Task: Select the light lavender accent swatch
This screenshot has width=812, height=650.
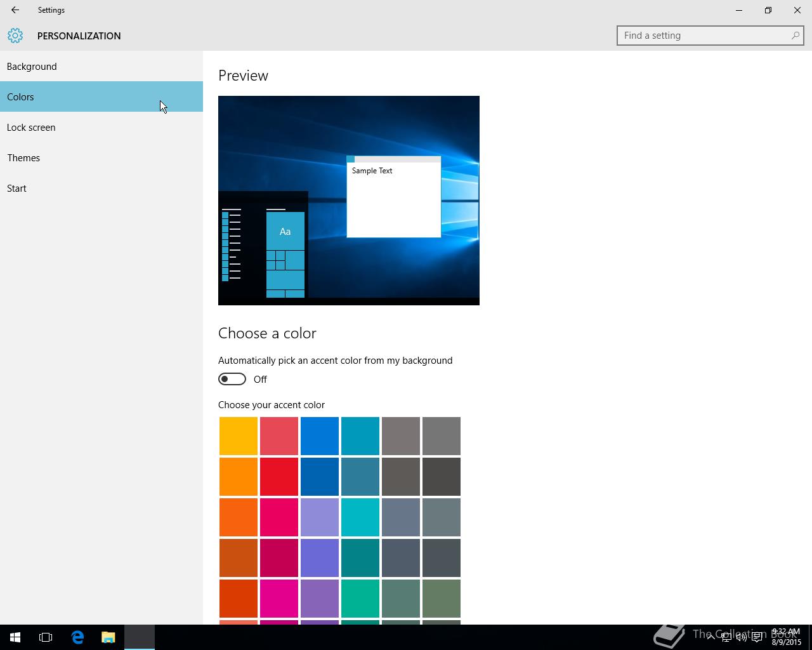Action: pos(320,517)
